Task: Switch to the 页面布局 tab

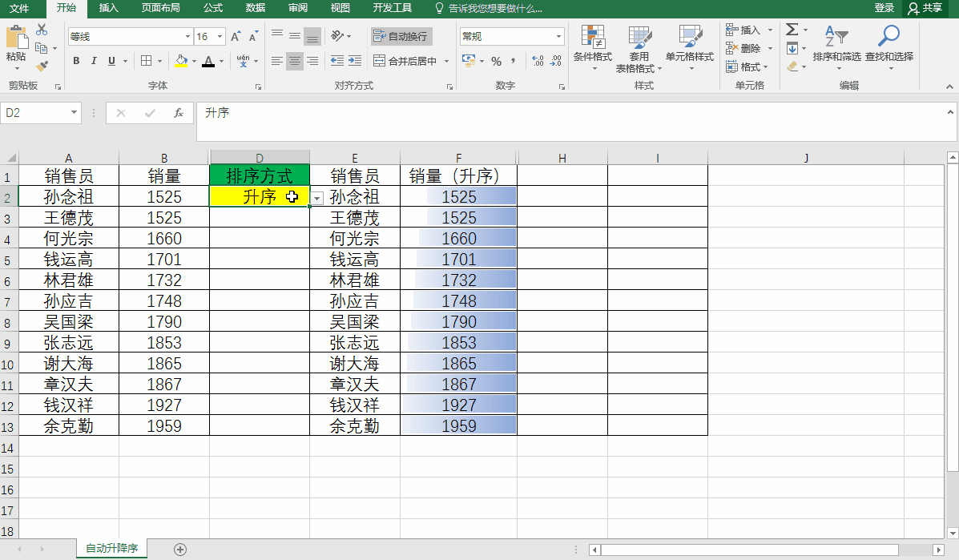Action: pos(161,8)
